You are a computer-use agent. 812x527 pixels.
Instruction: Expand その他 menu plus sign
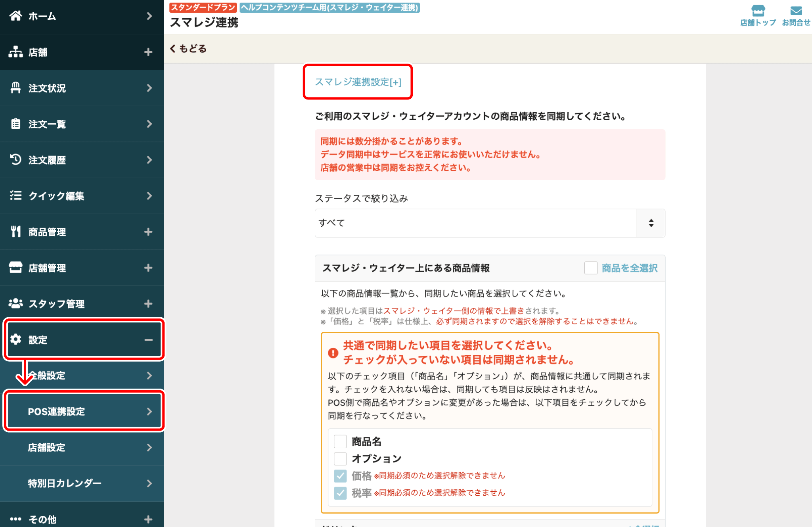coord(148,519)
